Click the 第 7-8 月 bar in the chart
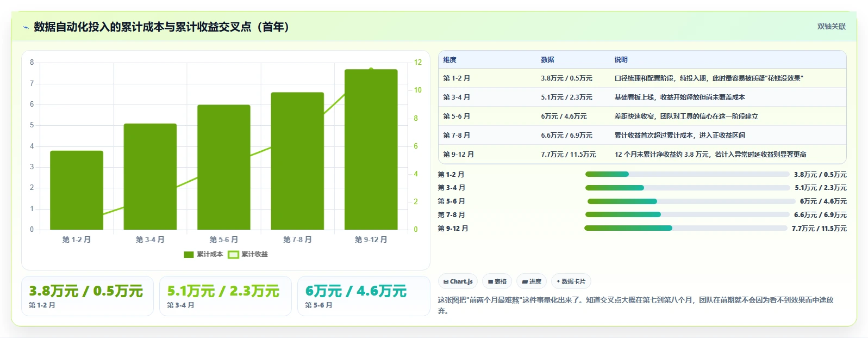The image size is (868, 338). coord(297,161)
